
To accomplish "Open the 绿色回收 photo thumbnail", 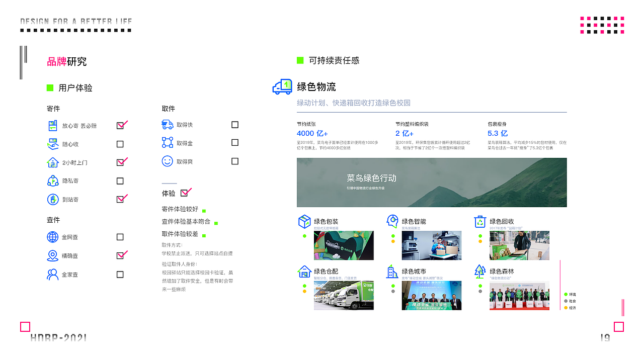I will pyautogui.click(x=519, y=245).
